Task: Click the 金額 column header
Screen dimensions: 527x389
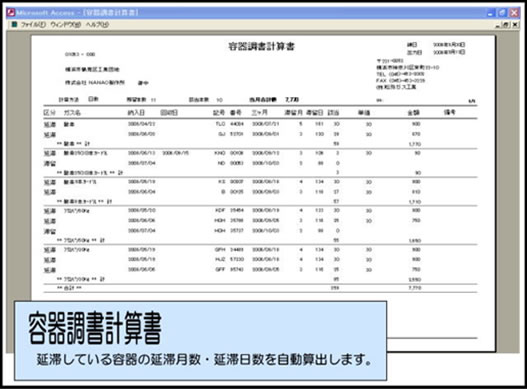Action: point(414,113)
